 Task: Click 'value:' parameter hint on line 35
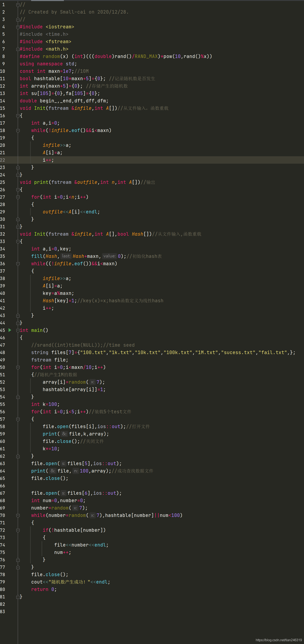[x=110, y=256]
